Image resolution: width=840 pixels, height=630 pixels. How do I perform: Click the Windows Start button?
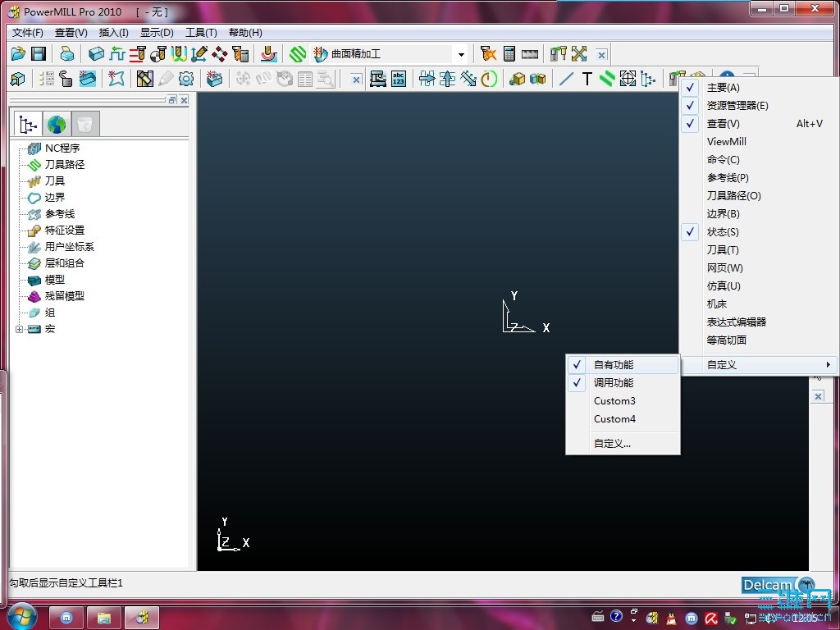click(21, 617)
